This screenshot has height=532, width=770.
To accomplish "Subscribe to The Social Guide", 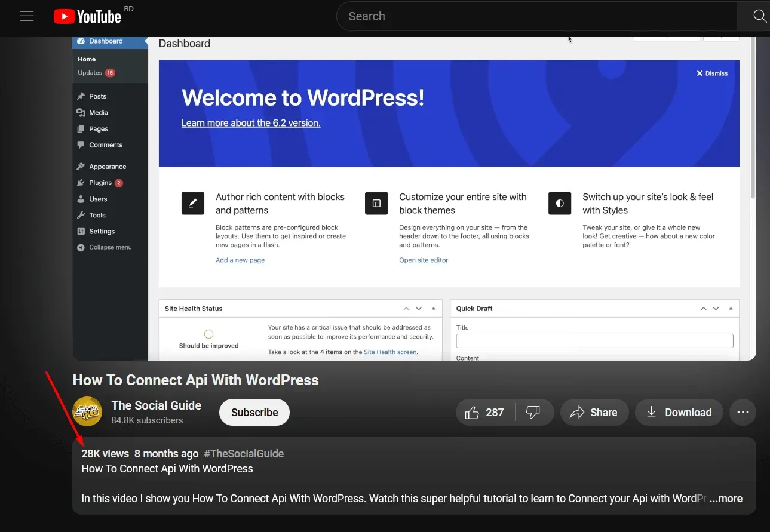I will tap(254, 412).
